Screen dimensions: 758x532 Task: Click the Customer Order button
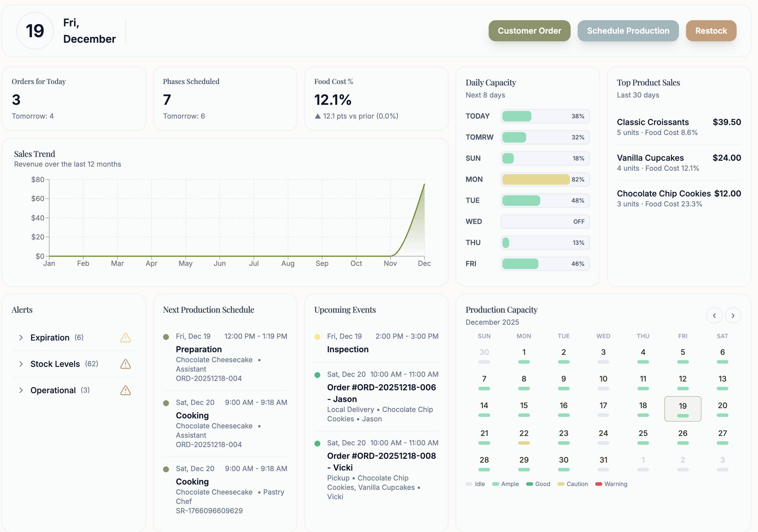coord(529,31)
